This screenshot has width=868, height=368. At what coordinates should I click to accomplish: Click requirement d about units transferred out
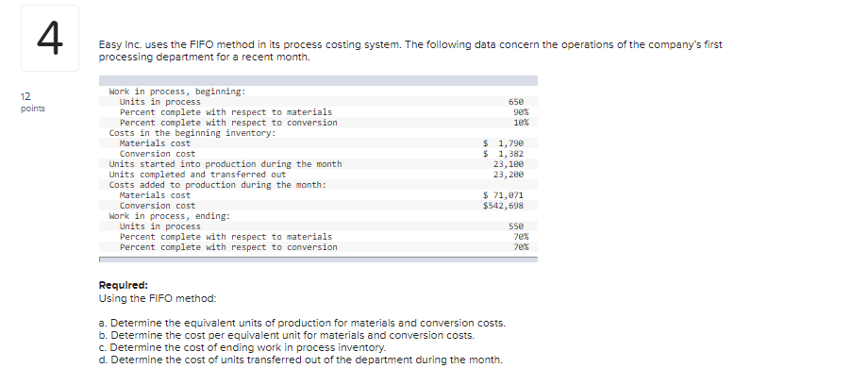pyautogui.click(x=301, y=360)
